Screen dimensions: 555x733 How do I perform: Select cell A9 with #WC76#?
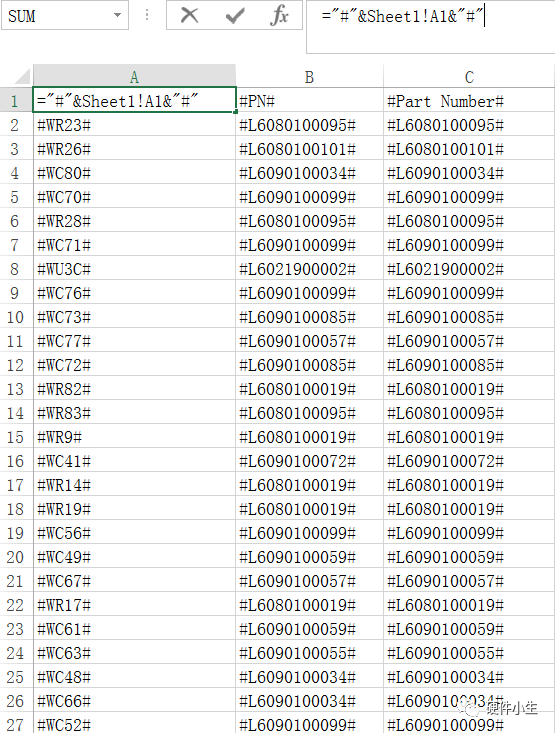pyautogui.click(x=134, y=292)
